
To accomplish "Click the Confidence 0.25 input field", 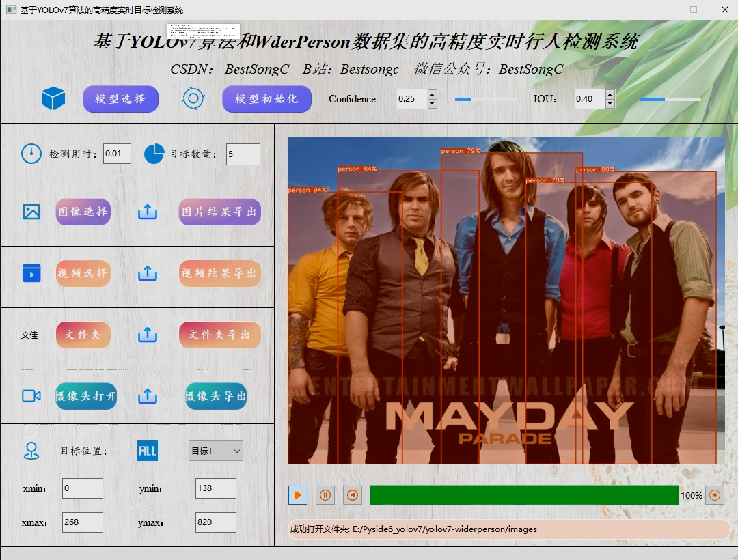I will point(412,99).
